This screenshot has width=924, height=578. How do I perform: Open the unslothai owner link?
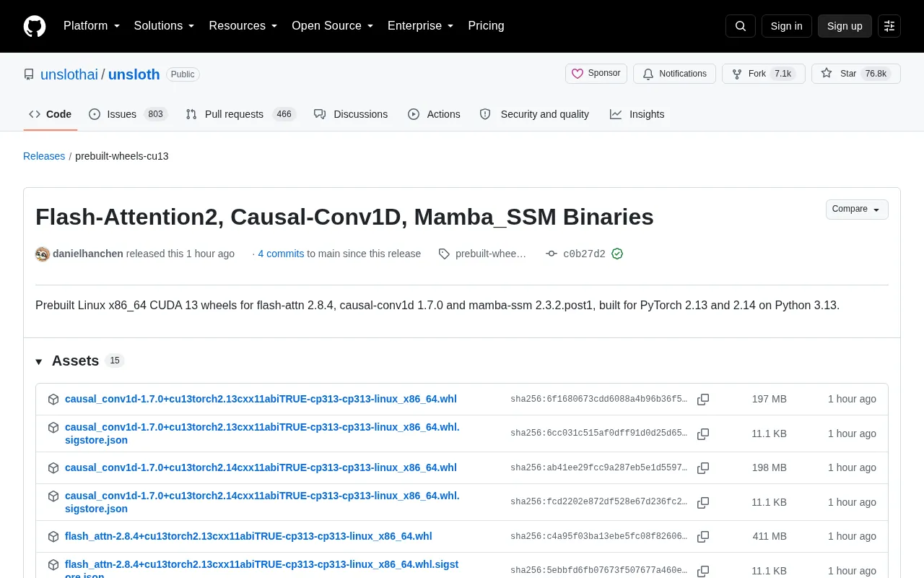tap(69, 74)
